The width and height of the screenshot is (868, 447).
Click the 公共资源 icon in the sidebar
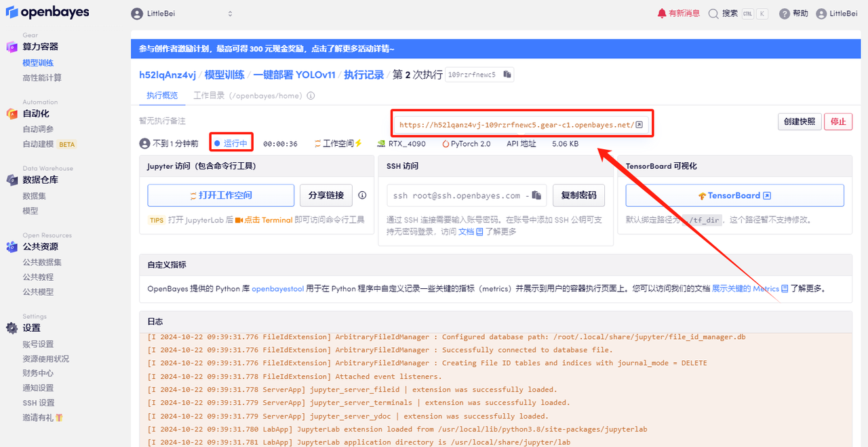(x=11, y=246)
